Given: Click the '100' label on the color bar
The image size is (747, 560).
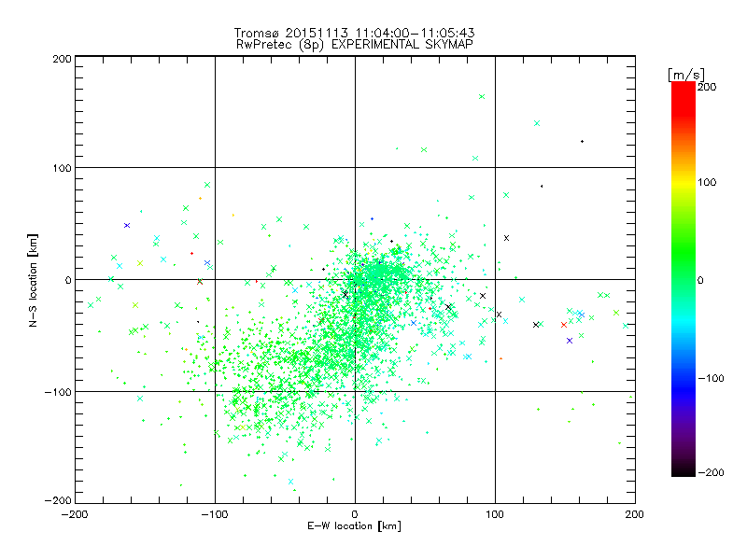Looking at the screenshot, I should (x=707, y=182).
